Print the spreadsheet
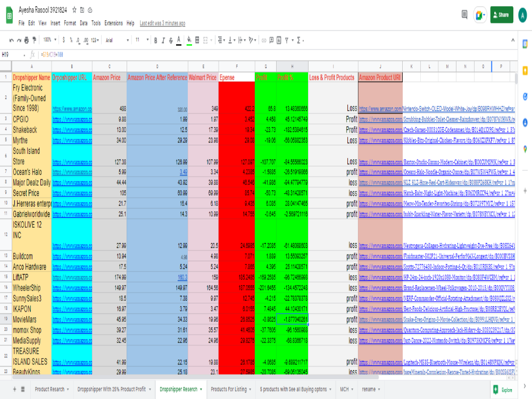 [27, 40]
